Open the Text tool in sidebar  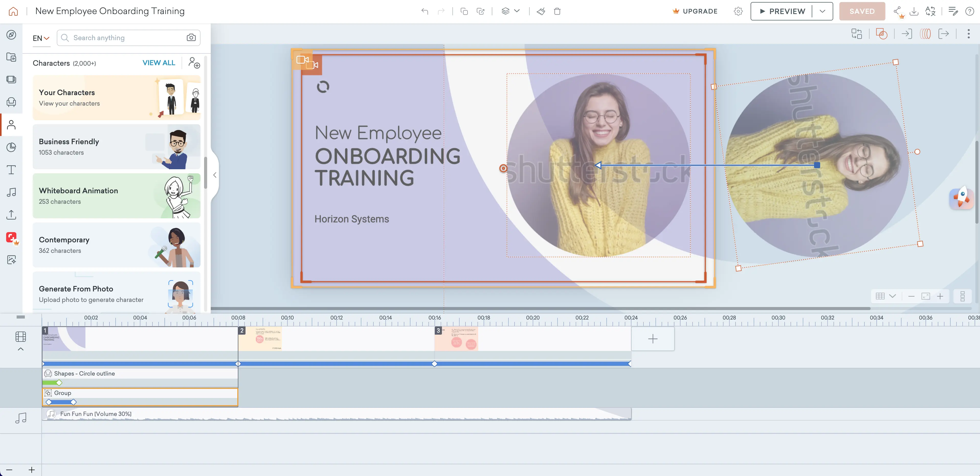(11, 169)
